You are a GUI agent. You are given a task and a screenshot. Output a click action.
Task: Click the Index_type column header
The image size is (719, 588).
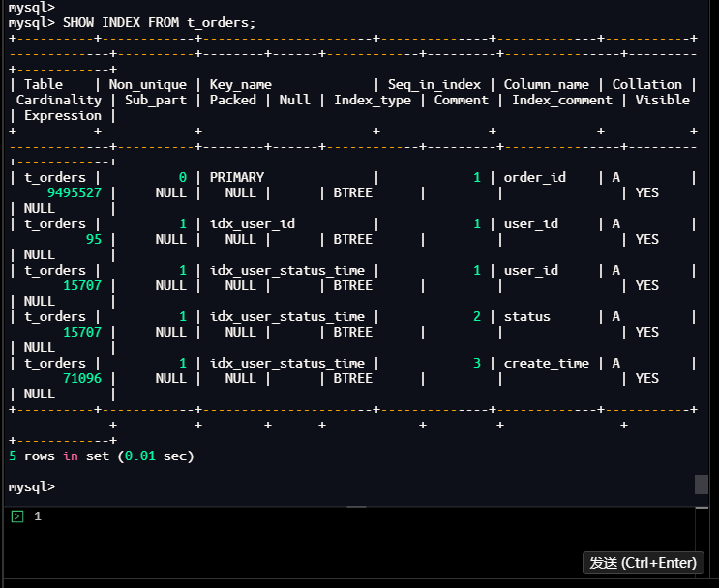[373, 100]
